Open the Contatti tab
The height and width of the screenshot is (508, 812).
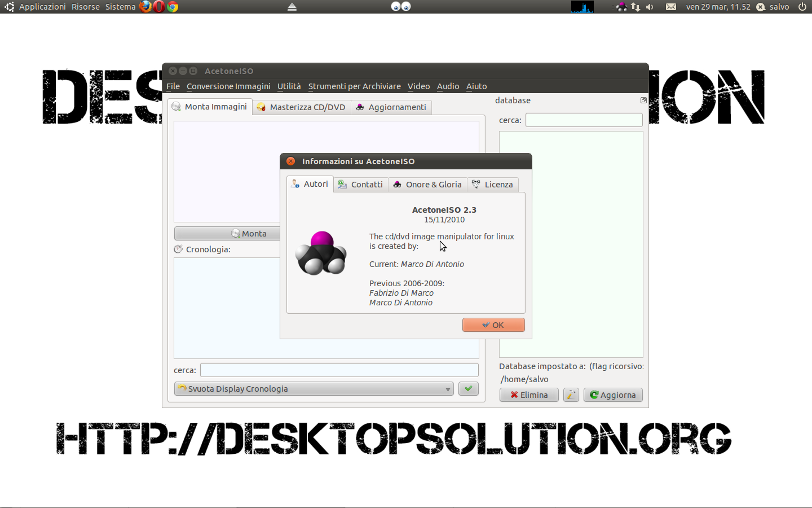pos(360,185)
